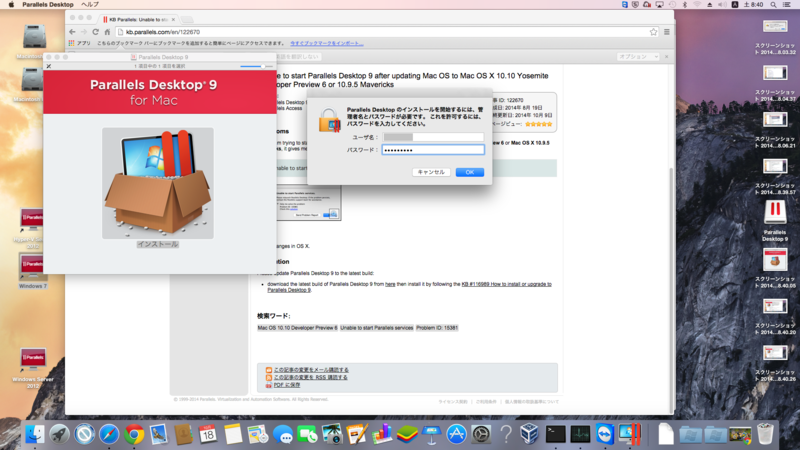This screenshot has height=450, width=800.
Task: Open Activity Monitor graph icon in Dock
Action: click(580, 434)
